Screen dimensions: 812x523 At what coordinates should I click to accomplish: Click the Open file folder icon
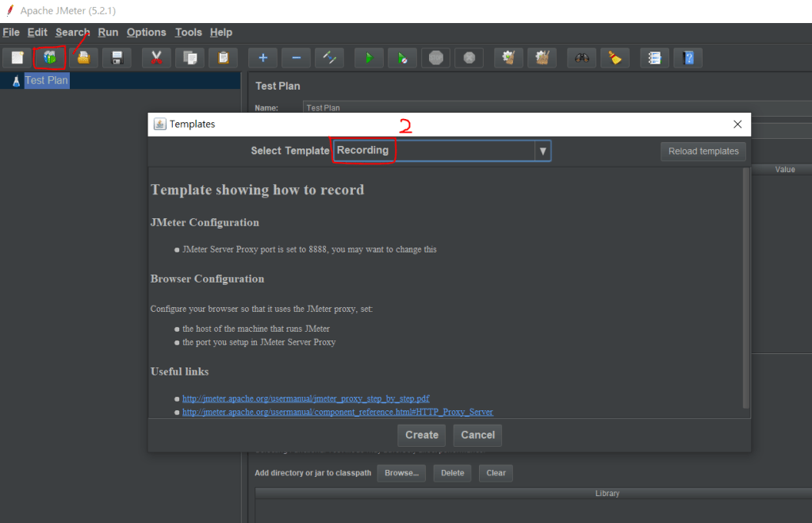pyautogui.click(x=83, y=58)
